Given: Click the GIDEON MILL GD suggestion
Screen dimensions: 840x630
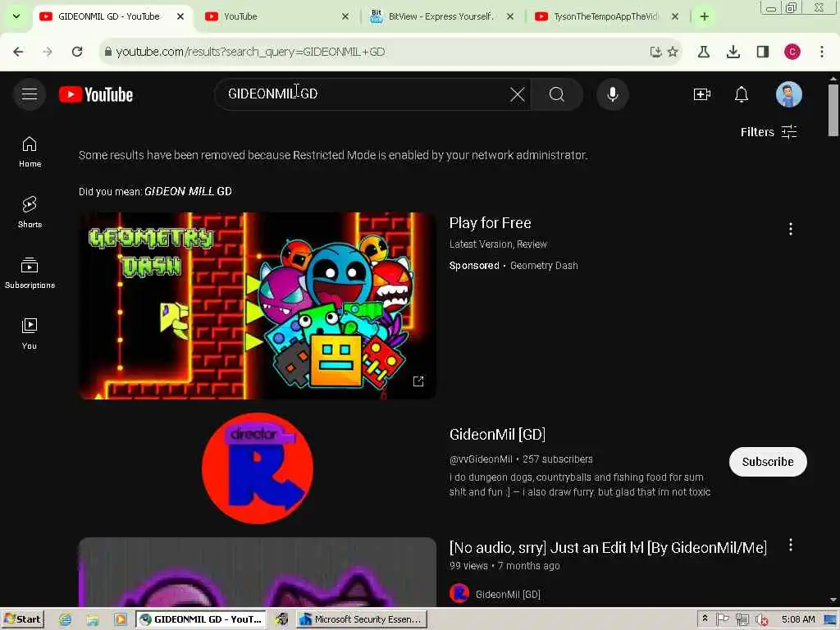Looking at the screenshot, I should coord(188,191).
